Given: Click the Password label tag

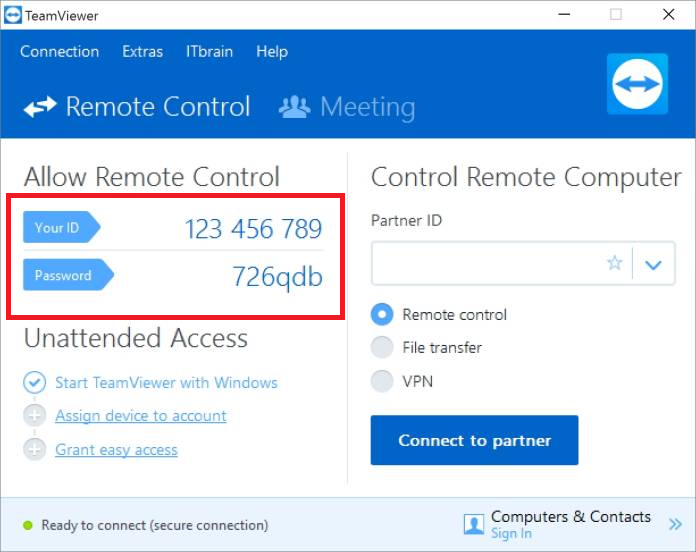Looking at the screenshot, I should (68, 275).
